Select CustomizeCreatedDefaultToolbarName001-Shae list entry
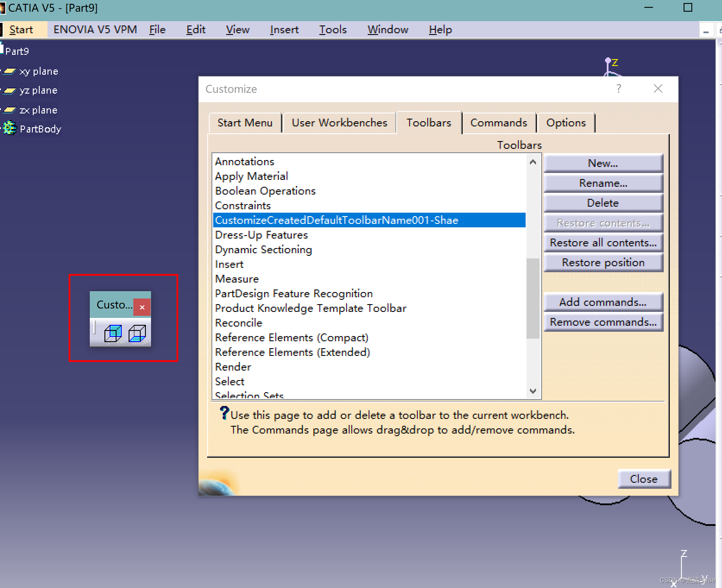 tap(369, 220)
